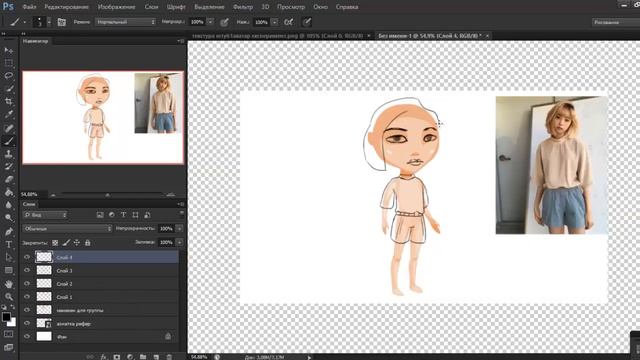Toggle lock all for layer
This screenshot has width=640, height=360.
(87, 242)
